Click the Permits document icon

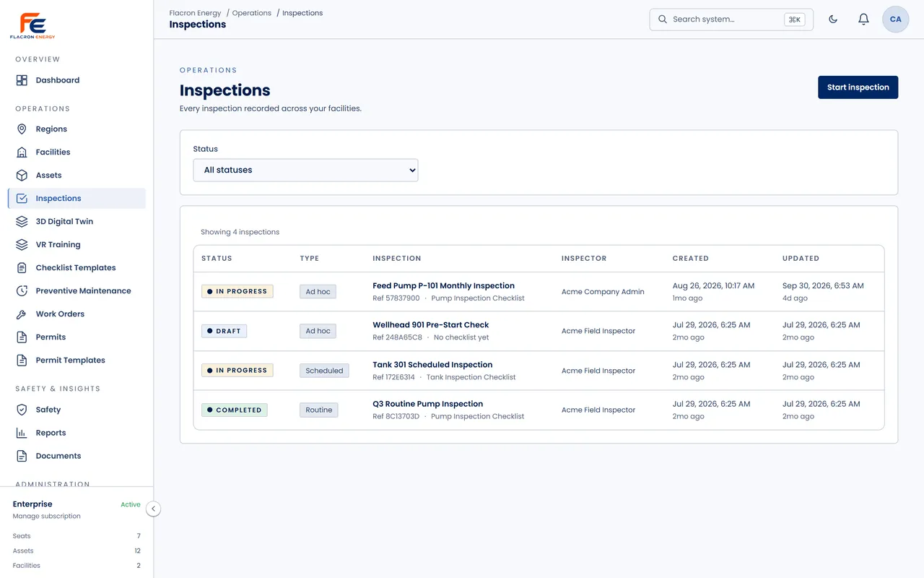click(x=22, y=337)
